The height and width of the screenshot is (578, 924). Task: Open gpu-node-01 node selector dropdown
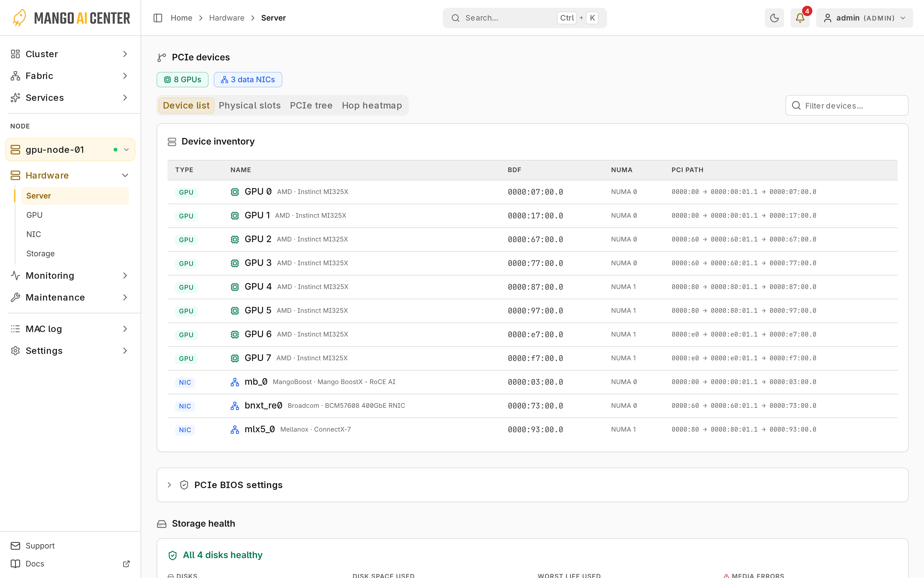tap(70, 149)
